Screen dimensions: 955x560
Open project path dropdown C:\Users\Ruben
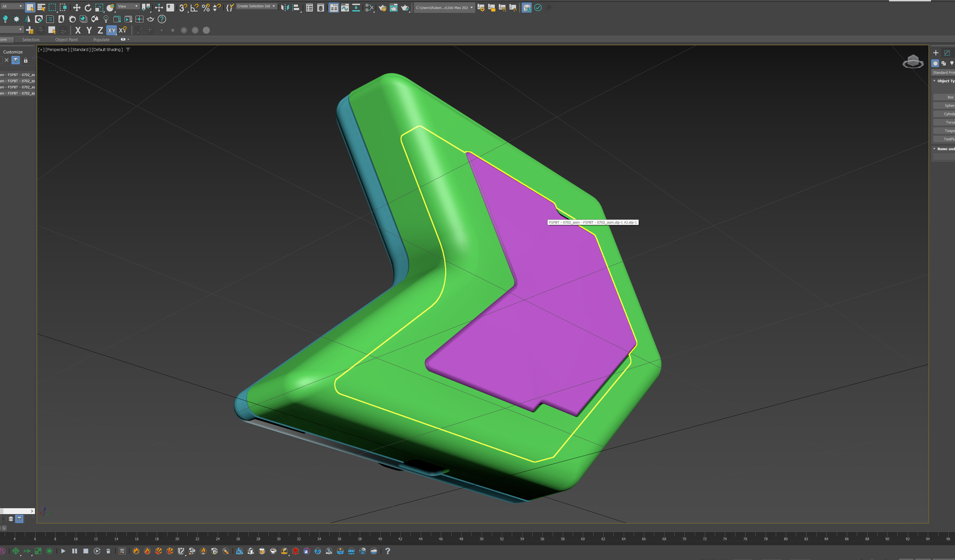(x=444, y=7)
